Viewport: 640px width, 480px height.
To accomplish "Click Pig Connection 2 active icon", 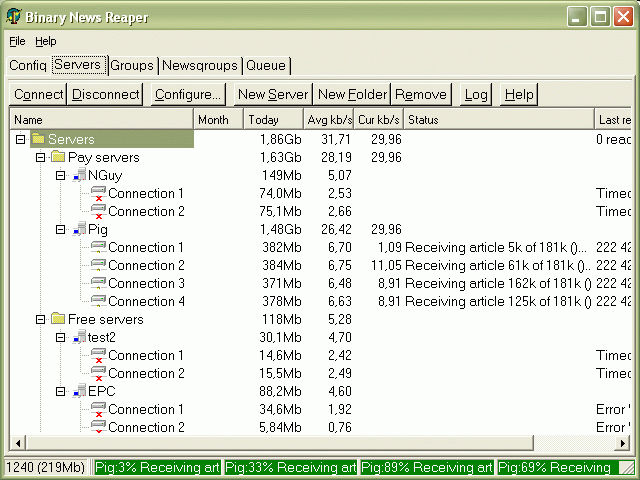I will pyautogui.click(x=98, y=265).
